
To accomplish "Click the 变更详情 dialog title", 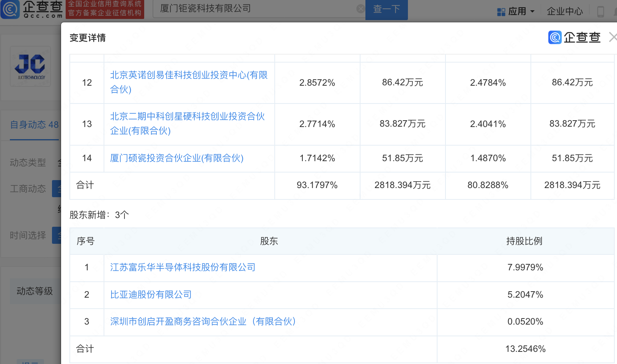I will [x=88, y=38].
